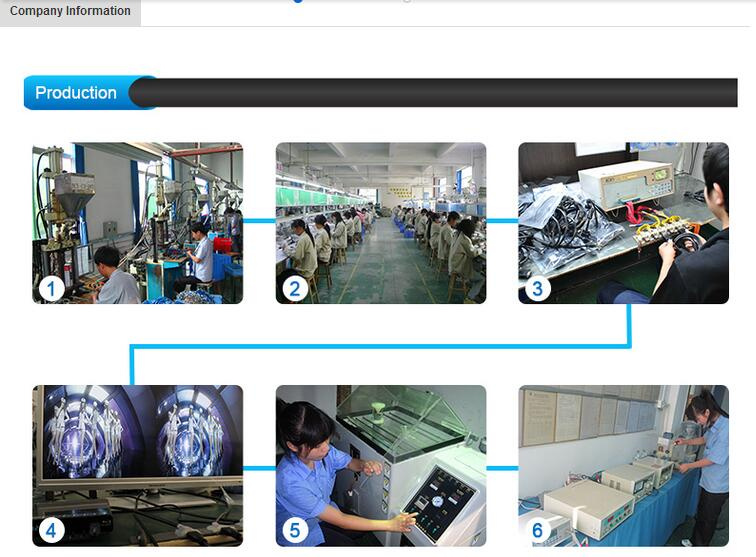
Task: Click the blue connector line between photos 5 and 6
Action: (502, 468)
